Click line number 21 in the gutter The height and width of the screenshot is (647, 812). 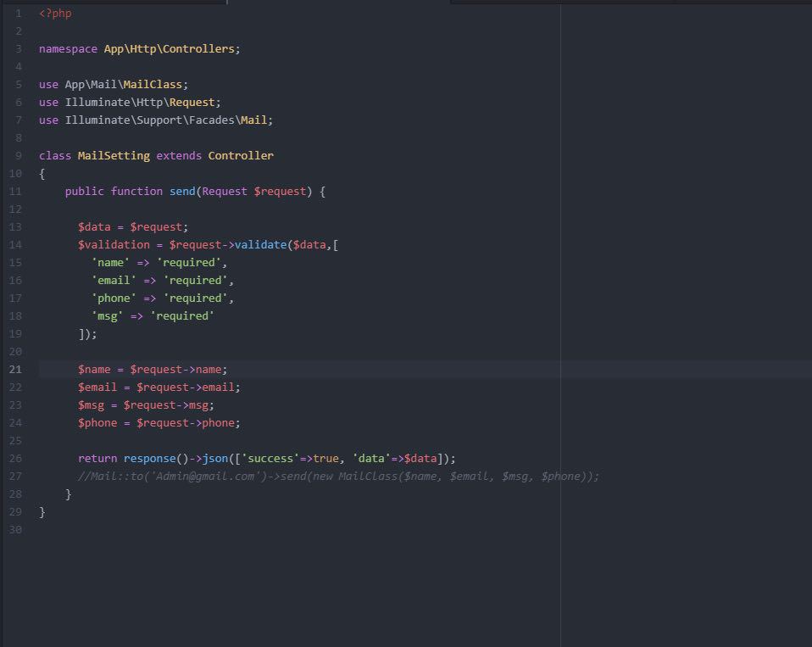click(x=15, y=370)
